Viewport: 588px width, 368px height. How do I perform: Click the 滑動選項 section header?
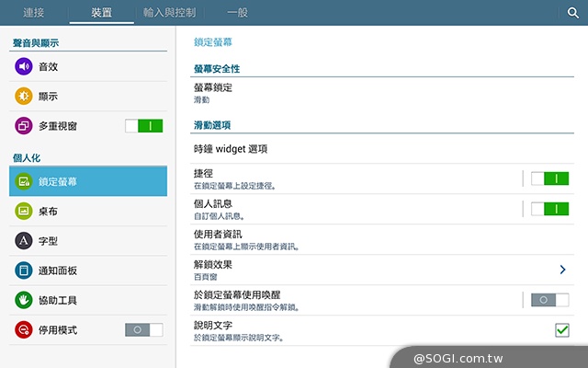212,125
